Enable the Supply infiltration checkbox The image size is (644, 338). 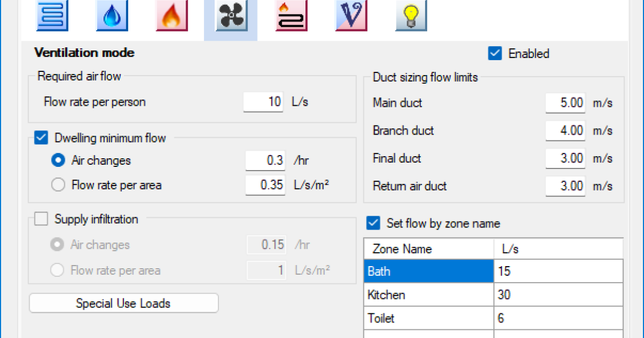tap(41, 219)
